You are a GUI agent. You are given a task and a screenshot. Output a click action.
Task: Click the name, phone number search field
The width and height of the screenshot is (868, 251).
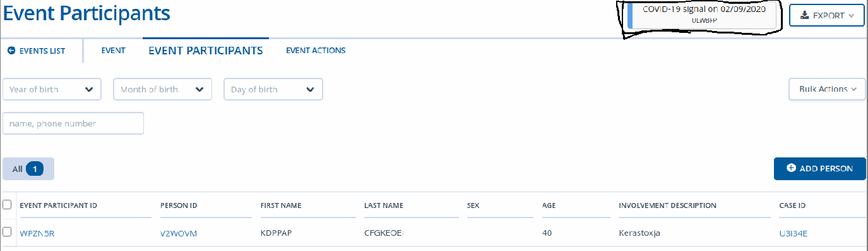click(73, 123)
